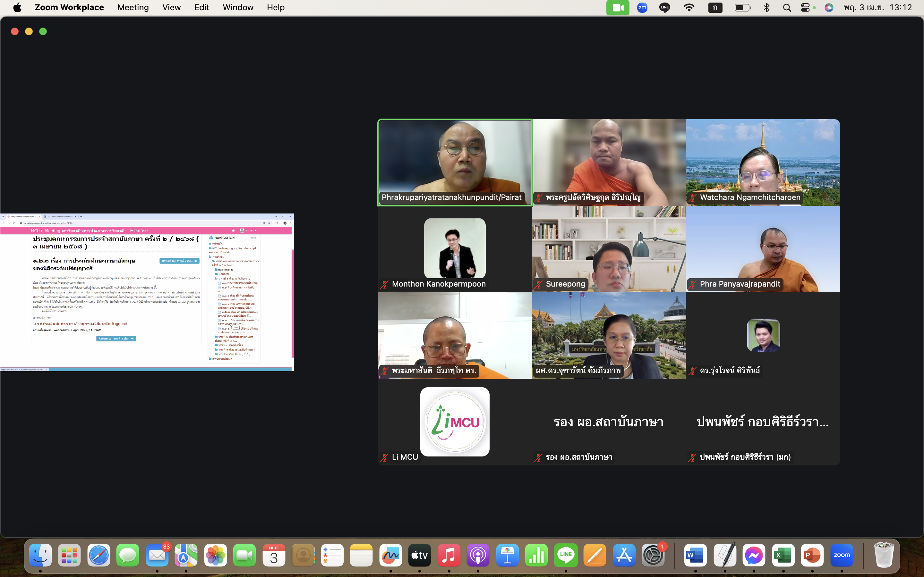Open Spotlight search magnifier icon

(x=787, y=8)
